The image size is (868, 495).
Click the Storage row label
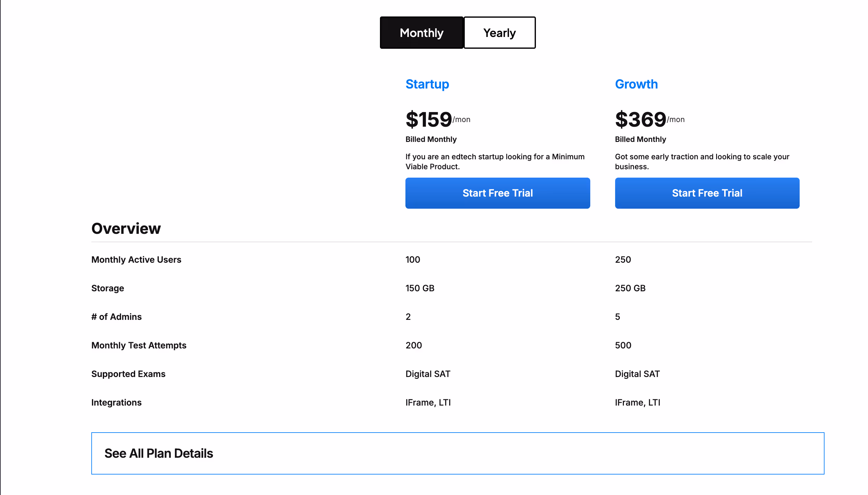pos(108,288)
